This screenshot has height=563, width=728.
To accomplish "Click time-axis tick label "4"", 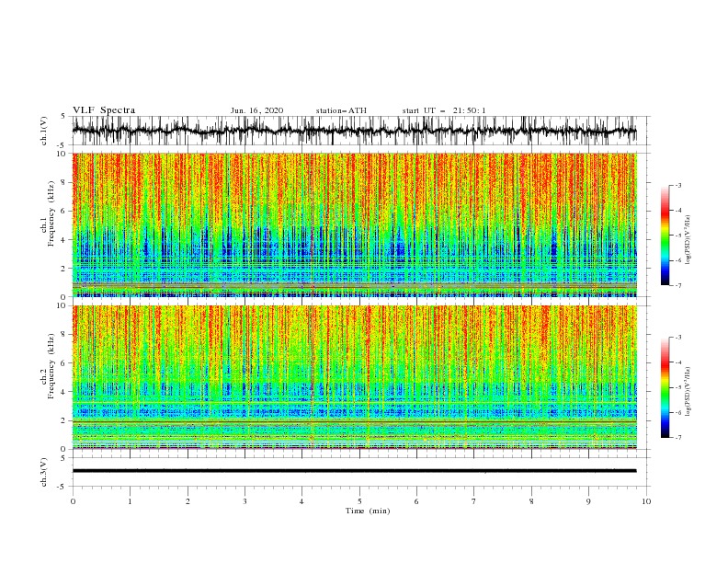I will click(x=302, y=501).
